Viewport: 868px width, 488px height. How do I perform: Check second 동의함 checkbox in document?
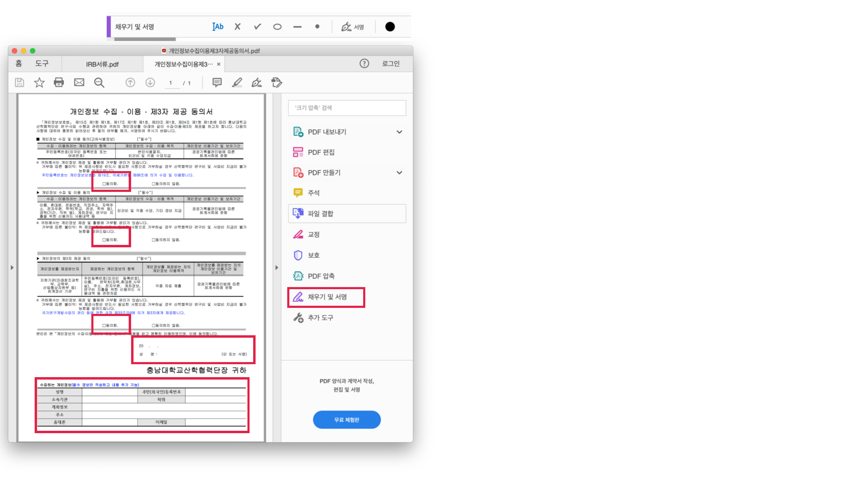coord(104,240)
